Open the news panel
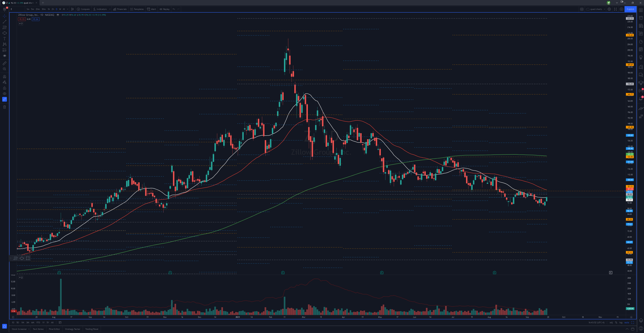Screen dimensions: 644x333 tap(641, 26)
